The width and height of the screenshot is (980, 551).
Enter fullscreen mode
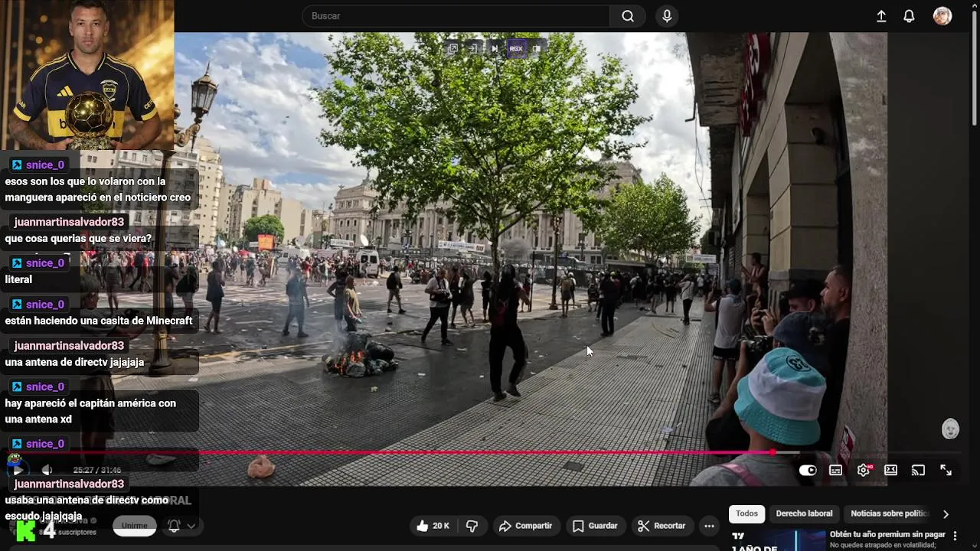pos(946,471)
